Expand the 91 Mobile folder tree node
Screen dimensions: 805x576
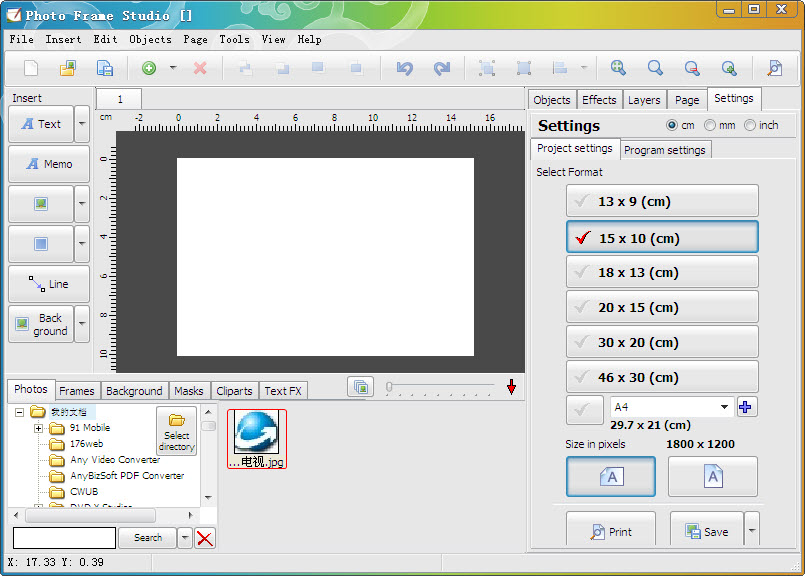pyautogui.click(x=39, y=428)
